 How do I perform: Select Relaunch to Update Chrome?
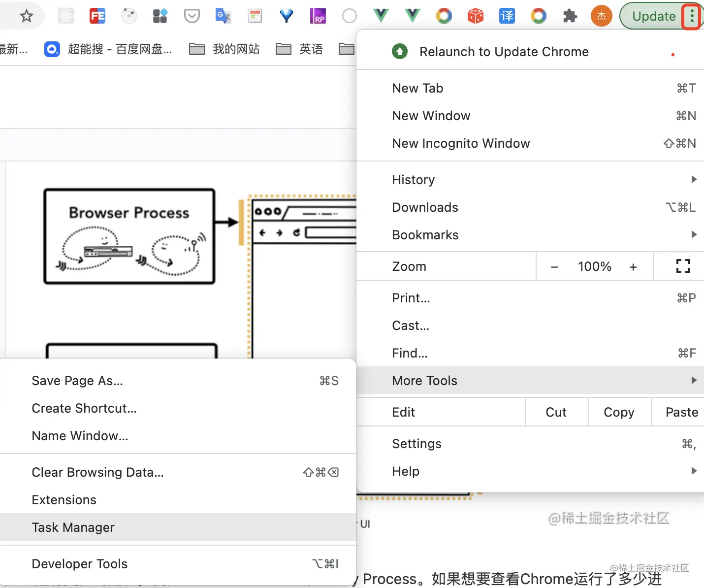(x=530, y=52)
